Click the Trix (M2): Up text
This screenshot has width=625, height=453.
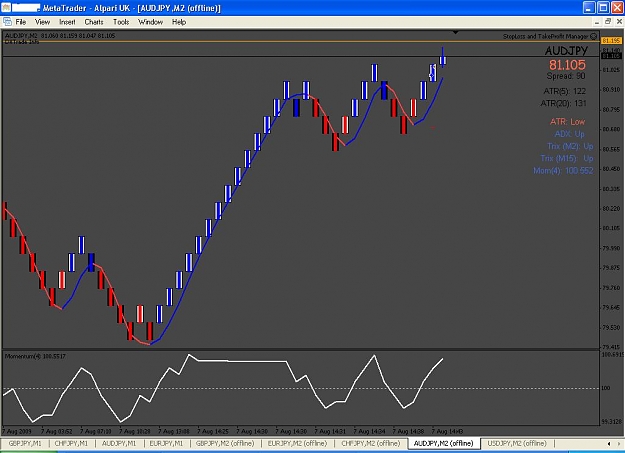click(570, 146)
